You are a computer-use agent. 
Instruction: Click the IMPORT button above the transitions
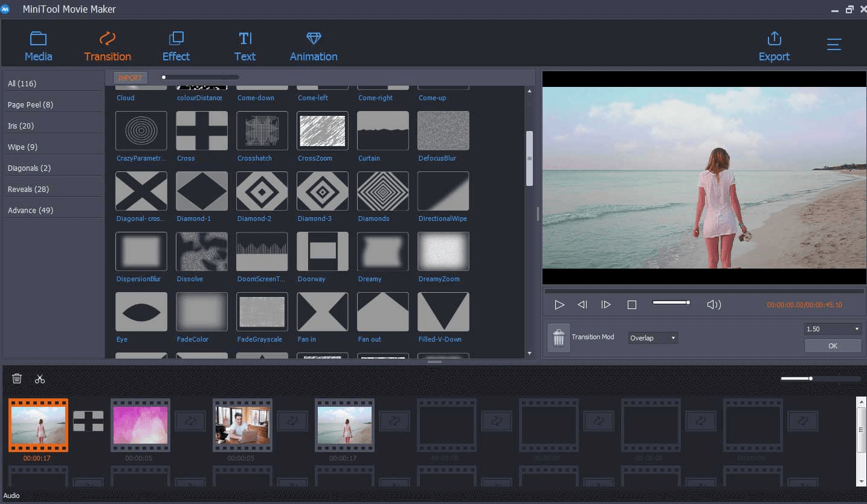130,77
